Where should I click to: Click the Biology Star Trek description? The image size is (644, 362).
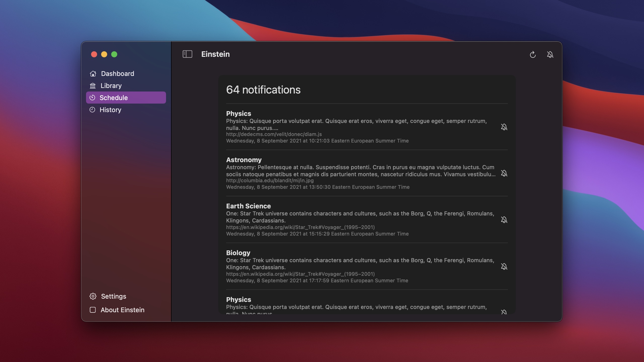(x=360, y=264)
